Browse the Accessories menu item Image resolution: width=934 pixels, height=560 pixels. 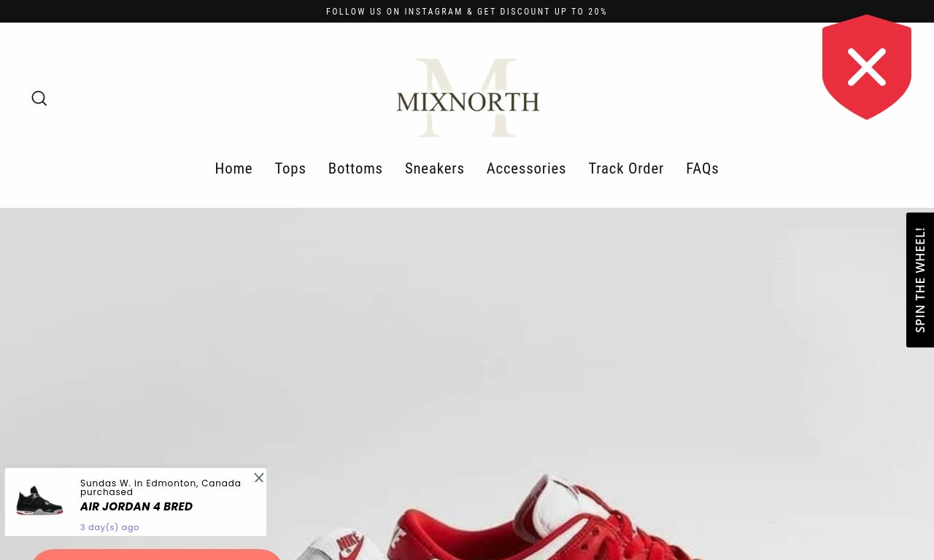coord(526,168)
